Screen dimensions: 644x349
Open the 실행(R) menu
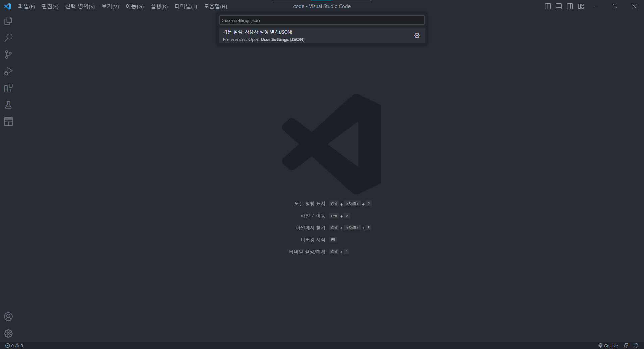point(159,6)
